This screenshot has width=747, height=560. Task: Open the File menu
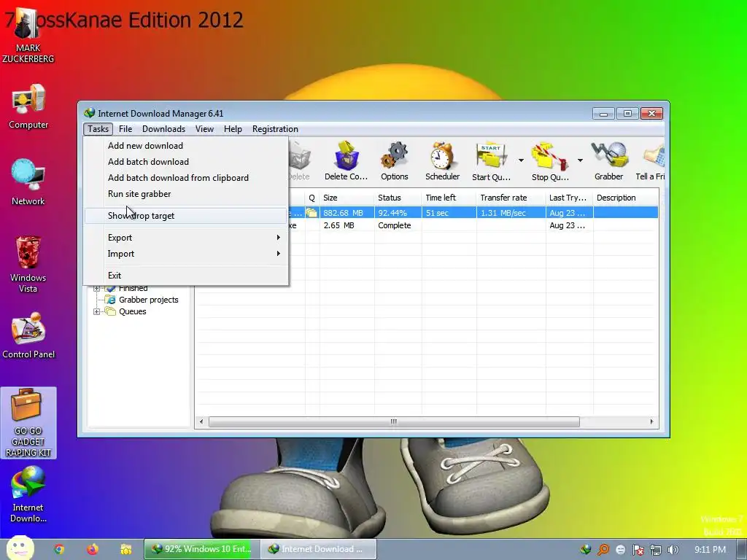(x=125, y=129)
